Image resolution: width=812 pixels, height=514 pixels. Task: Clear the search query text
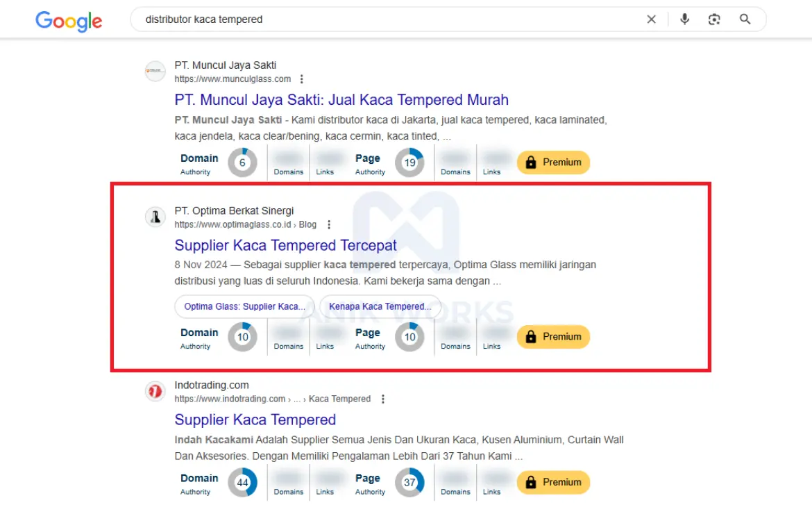point(651,19)
